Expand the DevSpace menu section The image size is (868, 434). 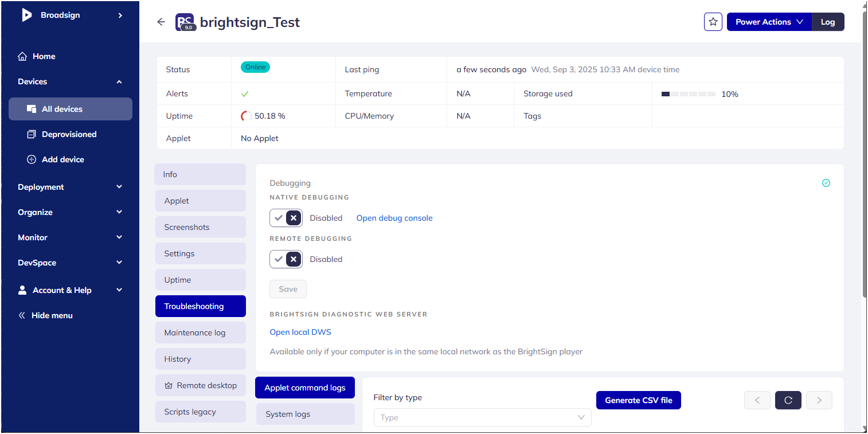119,263
